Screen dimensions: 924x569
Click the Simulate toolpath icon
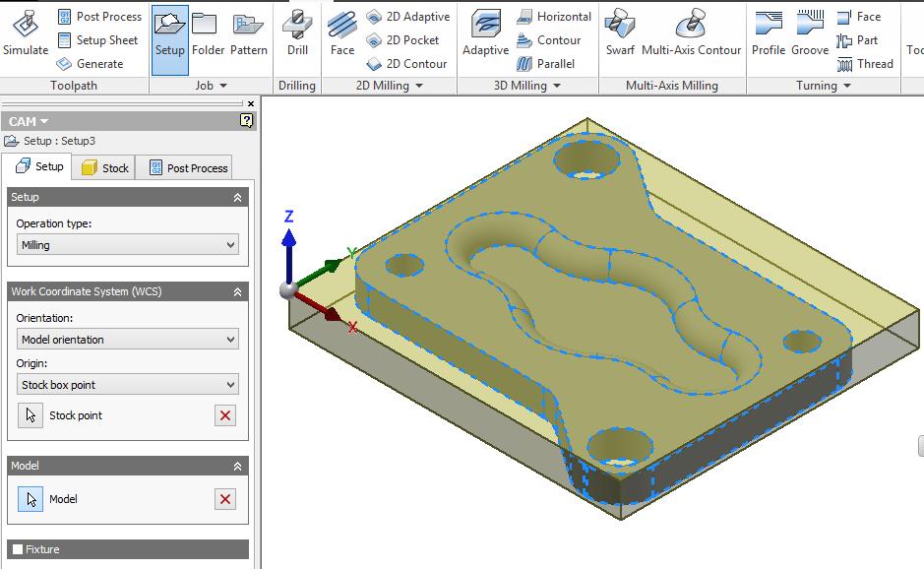[x=26, y=33]
